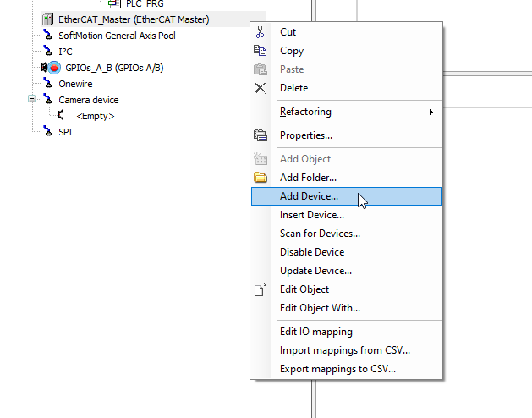532x418 pixels.
Task: Select Insert Device... menu entry
Action: (x=347, y=215)
